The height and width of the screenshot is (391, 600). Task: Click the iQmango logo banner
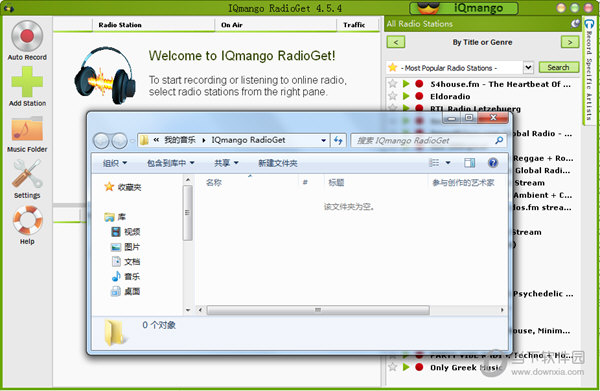(x=464, y=8)
